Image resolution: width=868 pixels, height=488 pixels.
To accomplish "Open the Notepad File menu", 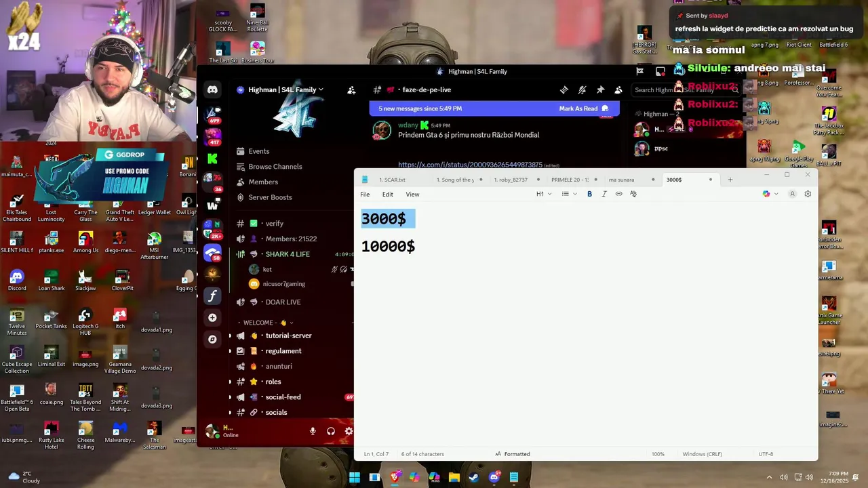I will pos(365,195).
